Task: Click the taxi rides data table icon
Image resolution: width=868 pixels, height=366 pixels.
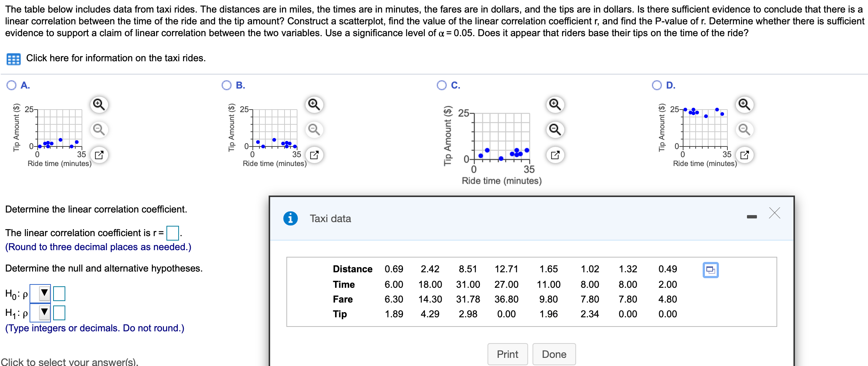Action: point(14,59)
